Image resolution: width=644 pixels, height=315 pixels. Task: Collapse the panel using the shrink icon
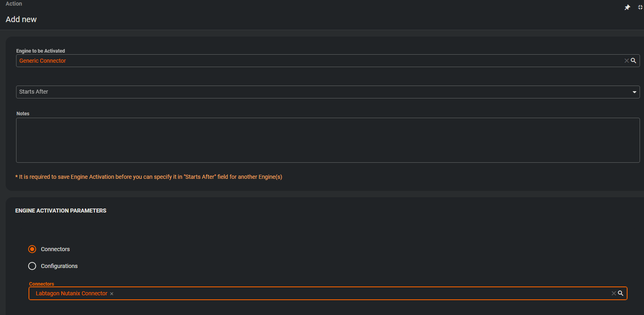coord(640,7)
